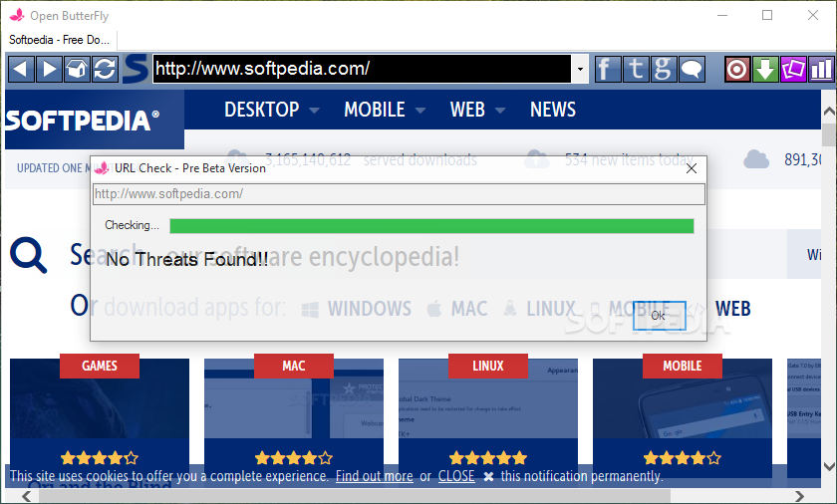This screenshot has width=837, height=504.
Task: Follow the Find out more cookie link
Action: tap(375, 476)
